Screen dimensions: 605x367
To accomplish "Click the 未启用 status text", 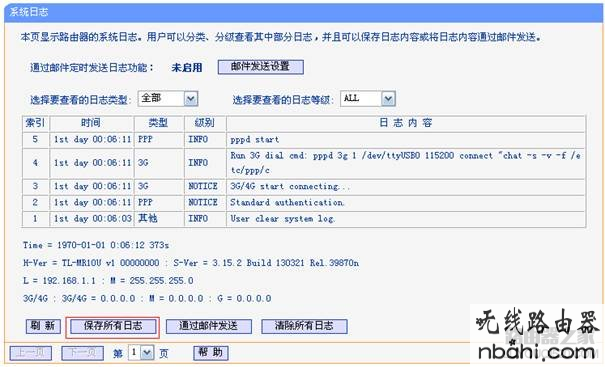I will (187, 68).
